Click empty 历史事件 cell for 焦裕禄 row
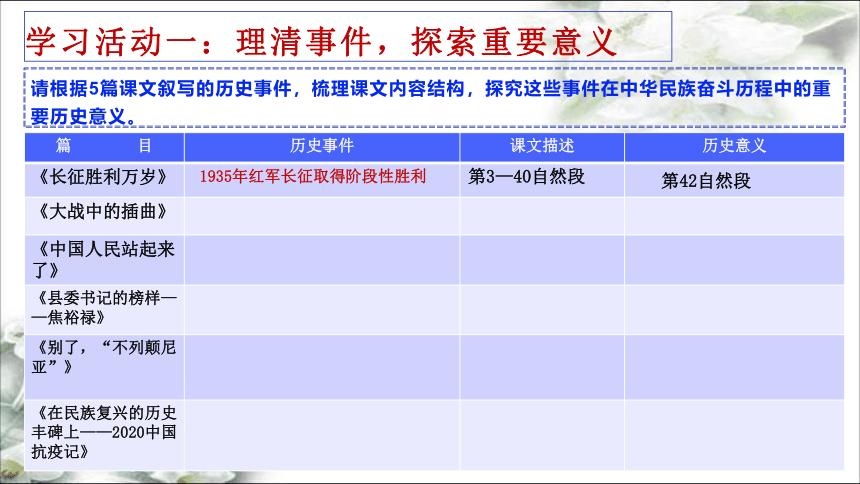Screen dimensions: 860x484 [x=322, y=310]
